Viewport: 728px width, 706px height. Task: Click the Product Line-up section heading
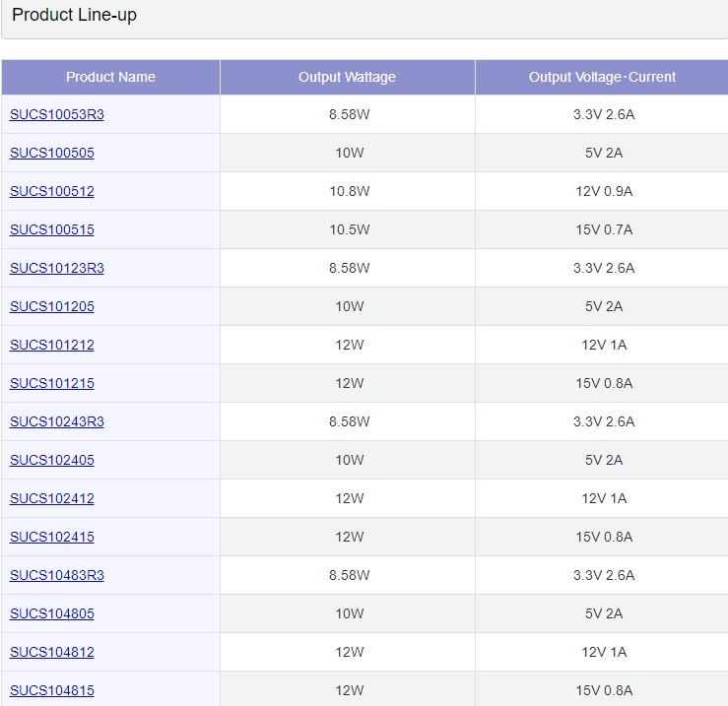(x=74, y=16)
